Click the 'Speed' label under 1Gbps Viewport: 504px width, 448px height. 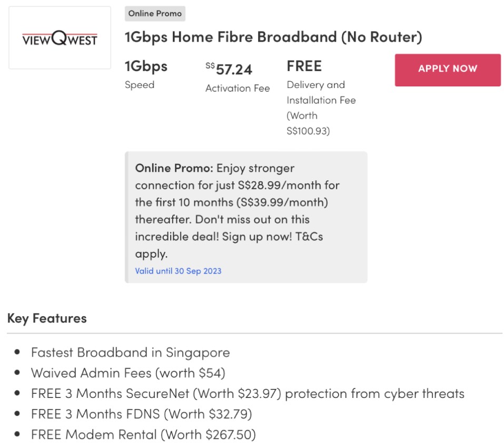click(140, 85)
